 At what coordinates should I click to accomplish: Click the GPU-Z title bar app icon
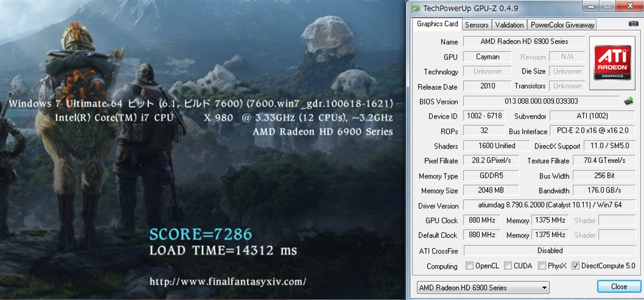tap(416, 8)
